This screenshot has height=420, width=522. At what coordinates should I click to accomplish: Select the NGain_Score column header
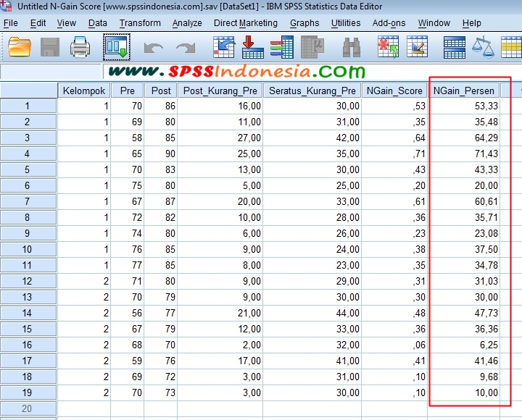pyautogui.click(x=394, y=91)
